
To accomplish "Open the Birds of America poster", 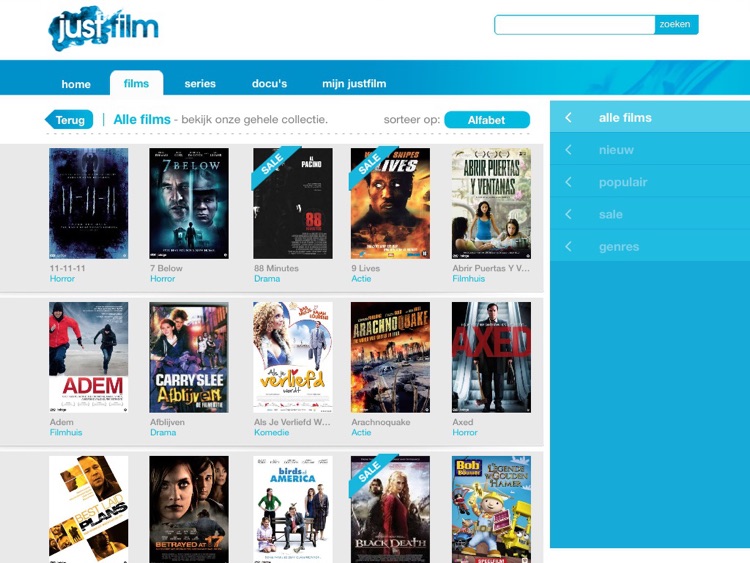I will click(x=293, y=509).
